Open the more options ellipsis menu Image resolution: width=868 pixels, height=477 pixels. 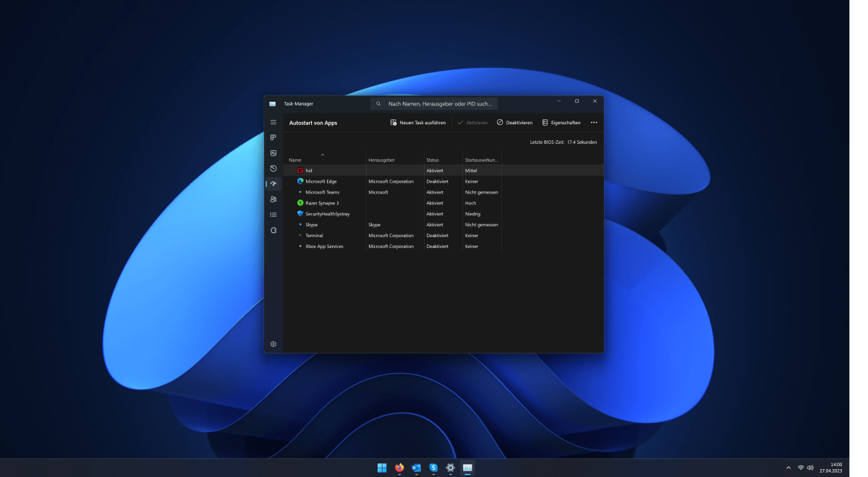point(594,123)
